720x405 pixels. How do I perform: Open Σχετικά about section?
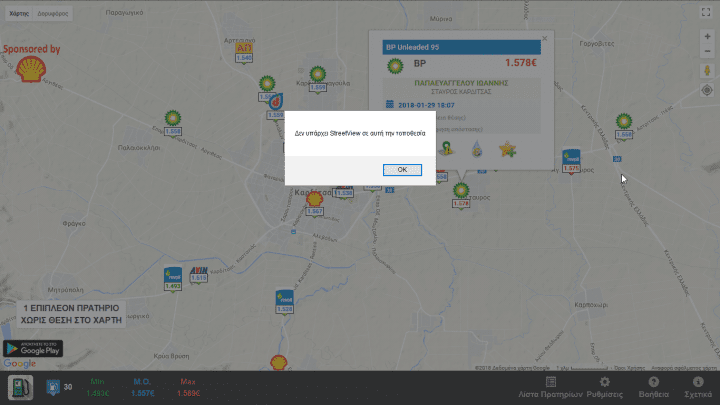click(x=698, y=388)
